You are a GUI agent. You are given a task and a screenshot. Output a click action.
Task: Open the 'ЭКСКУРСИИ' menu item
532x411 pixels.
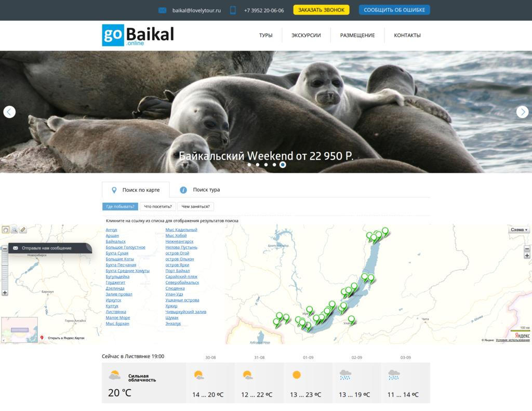306,35
